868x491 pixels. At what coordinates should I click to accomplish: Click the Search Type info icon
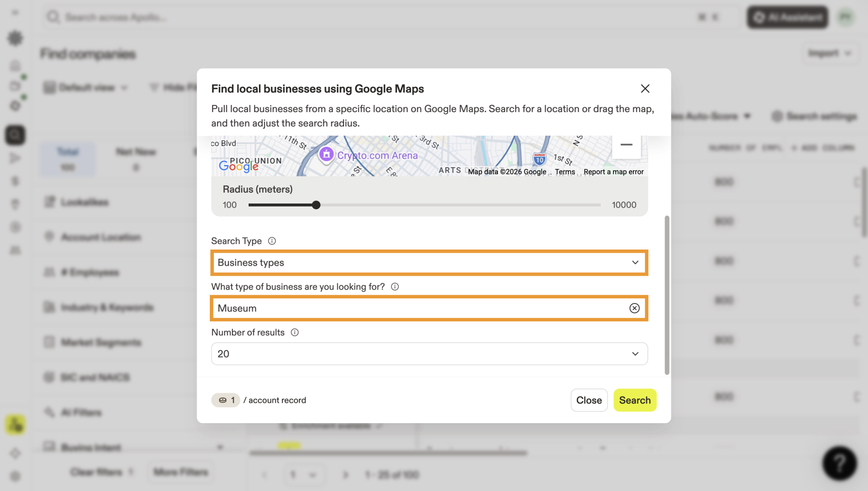coord(272,241)
